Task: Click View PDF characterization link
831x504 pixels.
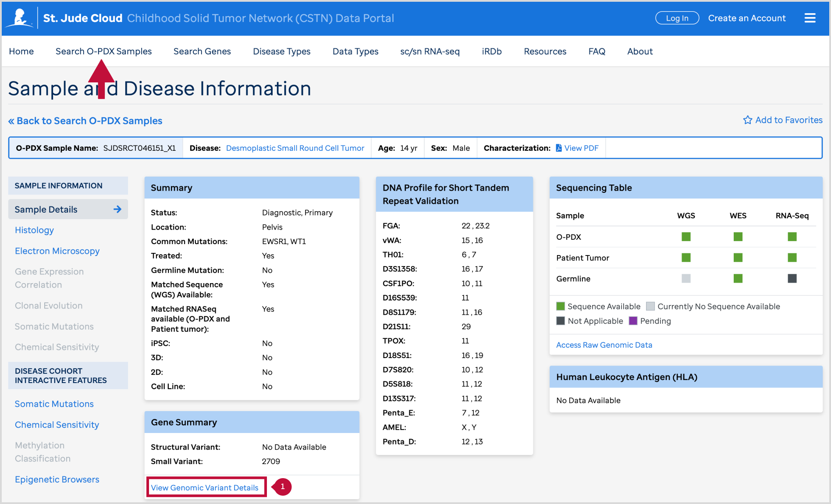Action: [581, 148]
